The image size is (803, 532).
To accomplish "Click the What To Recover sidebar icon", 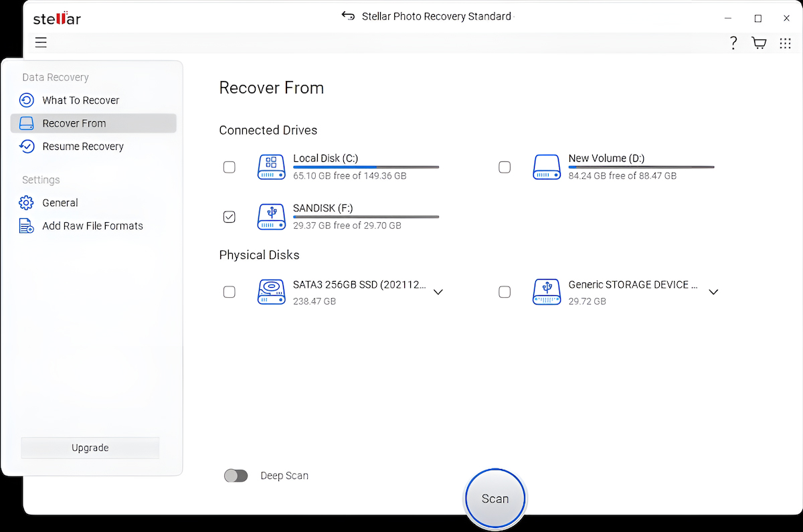I will 26,100.
